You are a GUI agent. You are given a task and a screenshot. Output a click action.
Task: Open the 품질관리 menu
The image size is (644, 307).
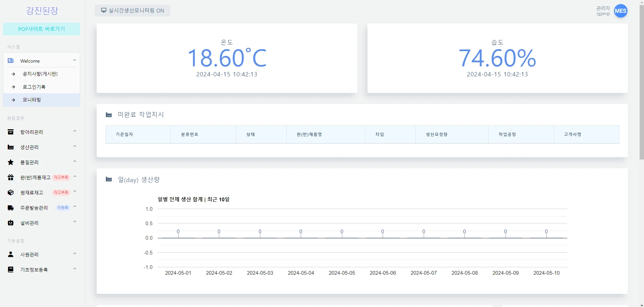click(42, 162)
